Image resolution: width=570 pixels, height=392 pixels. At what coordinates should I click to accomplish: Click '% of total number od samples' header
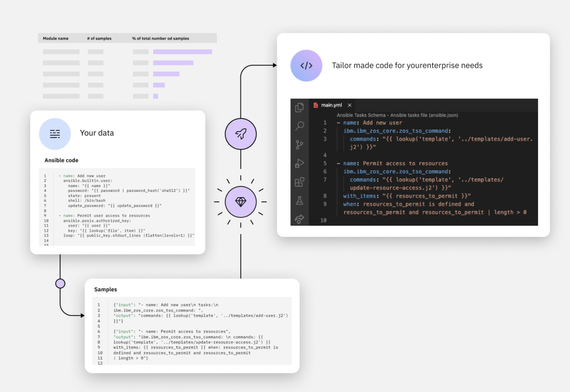[x=161, y=38]
